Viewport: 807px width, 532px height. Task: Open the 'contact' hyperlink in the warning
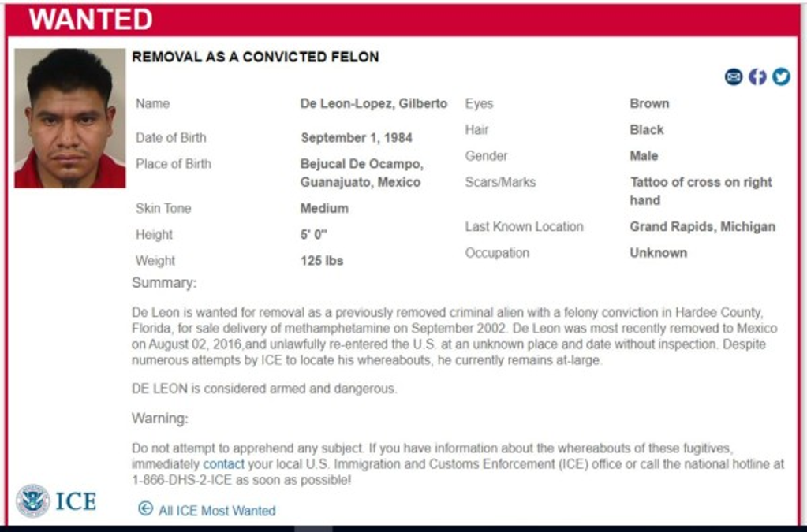[x=223, y=464]
